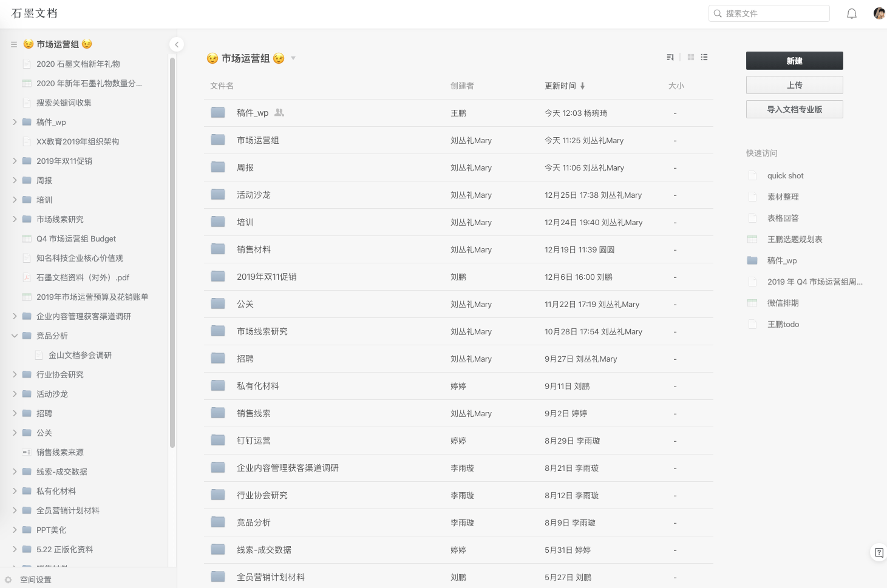Open the 活动沙龙 folder in file list
The width and height of the screenshot is (887, 588).
click(x=253, y=195)
